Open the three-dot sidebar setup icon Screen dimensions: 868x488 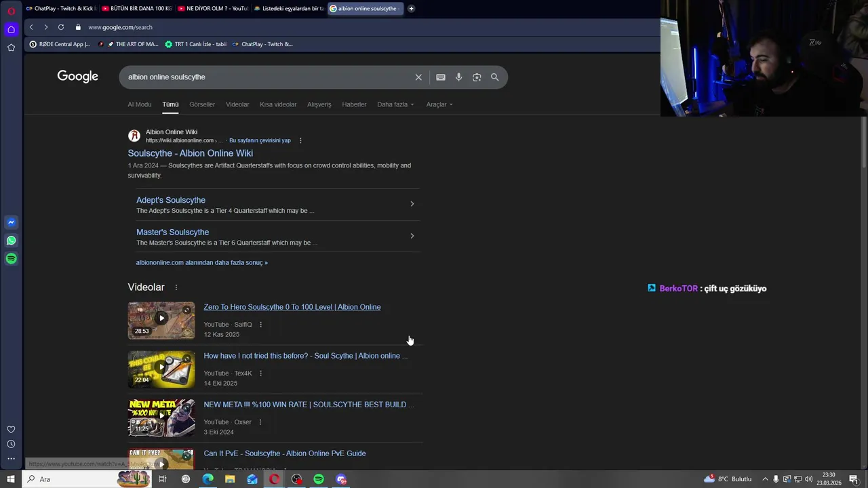(x=11, y=459)
